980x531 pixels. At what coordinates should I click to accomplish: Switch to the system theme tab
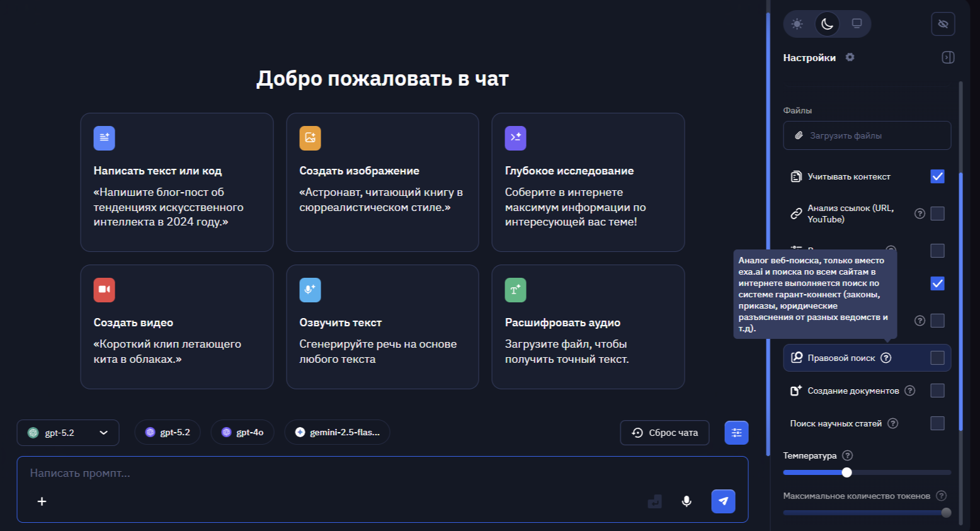pyautogui.click(x=857, y=24)
